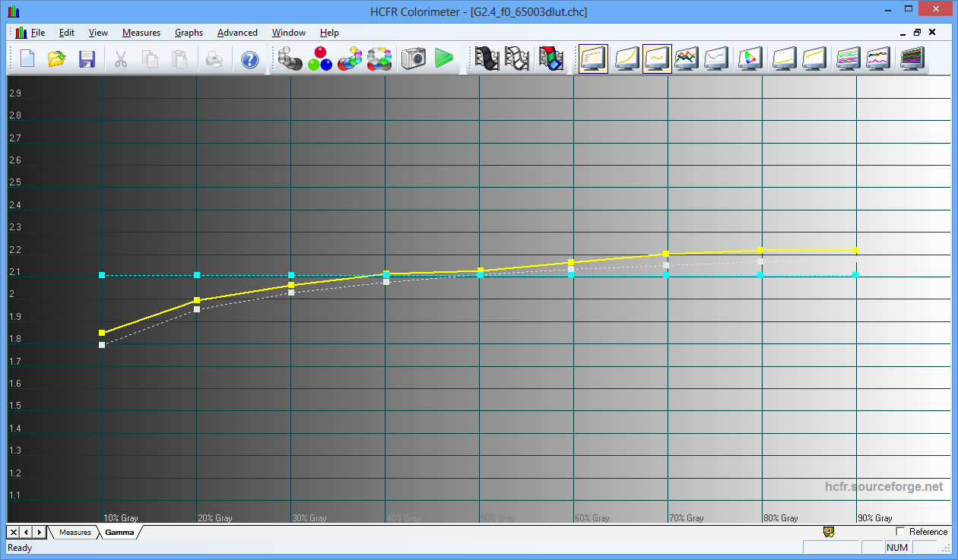
Task: Close the inner document via menu bar X
Action: point(932,33)
